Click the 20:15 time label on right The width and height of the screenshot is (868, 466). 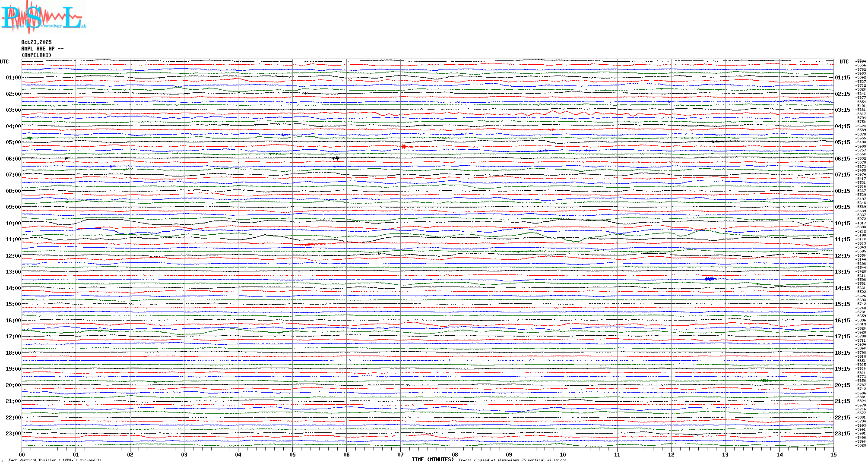pos(842,385)
